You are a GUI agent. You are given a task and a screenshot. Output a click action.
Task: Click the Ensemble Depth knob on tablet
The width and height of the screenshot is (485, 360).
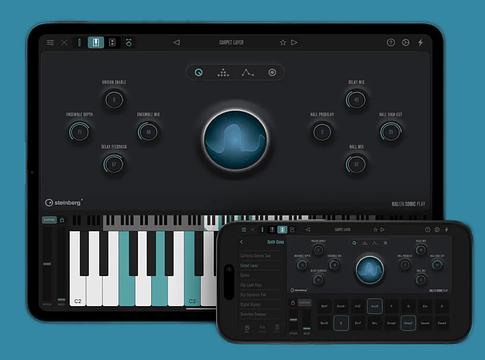click(x=79, y=132)
